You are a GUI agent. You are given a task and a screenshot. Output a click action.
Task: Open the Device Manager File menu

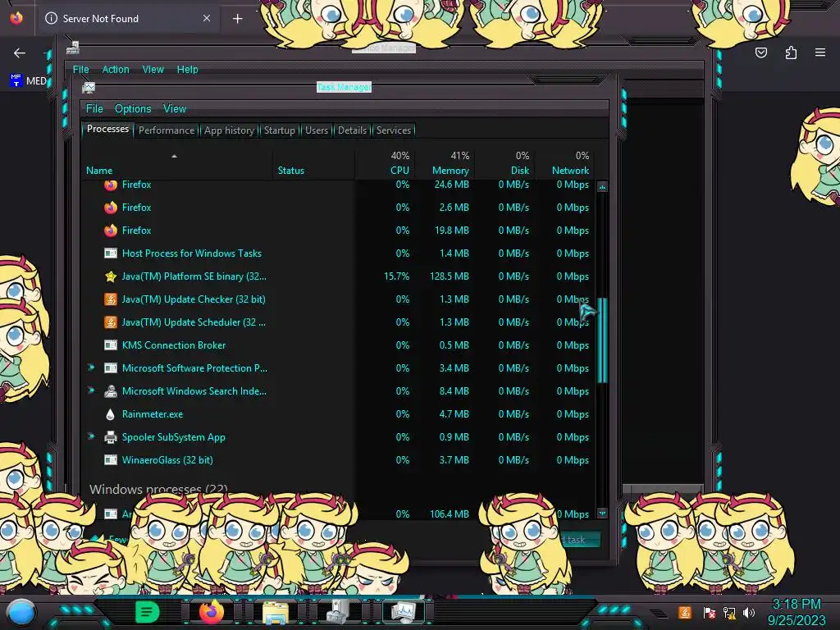(81, 70)
